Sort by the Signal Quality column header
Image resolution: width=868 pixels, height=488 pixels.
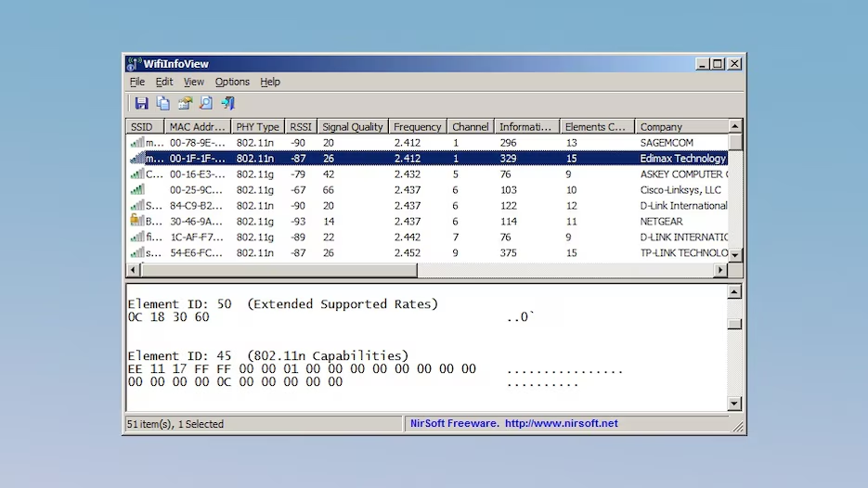[352, 126]
